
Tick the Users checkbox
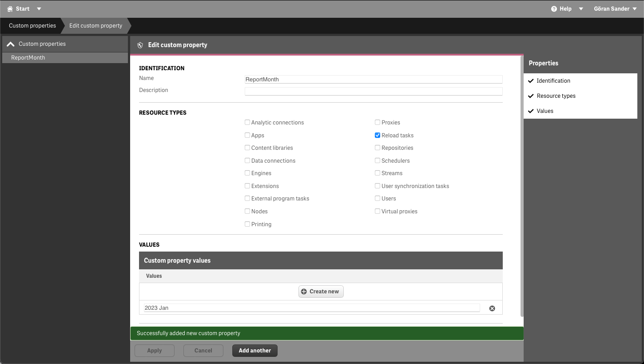[378, 198]
